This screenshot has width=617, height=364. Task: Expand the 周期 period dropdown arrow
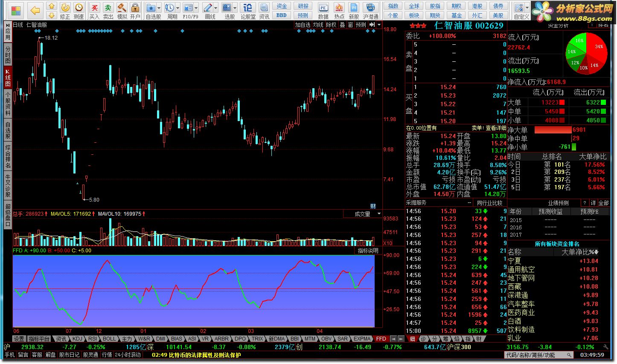point(178,8)
